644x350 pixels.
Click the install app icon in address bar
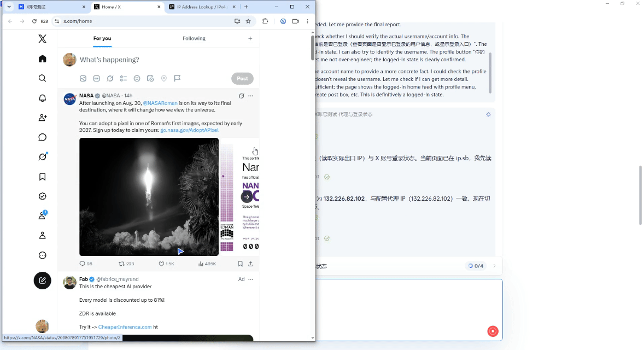pos(237,21)
